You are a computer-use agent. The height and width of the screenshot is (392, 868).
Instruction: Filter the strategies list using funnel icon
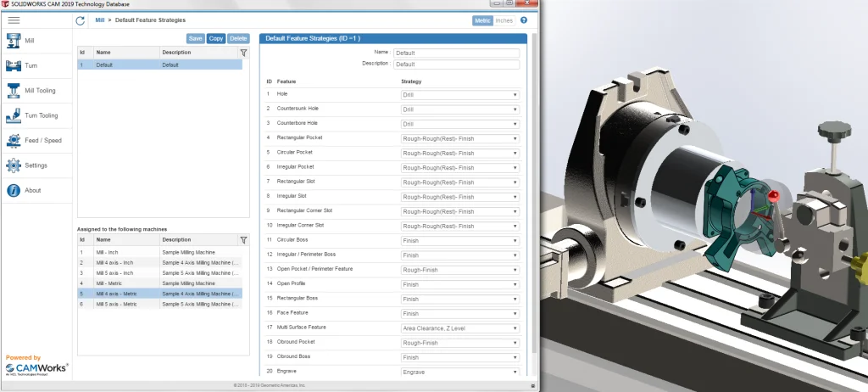pos(243,53)
